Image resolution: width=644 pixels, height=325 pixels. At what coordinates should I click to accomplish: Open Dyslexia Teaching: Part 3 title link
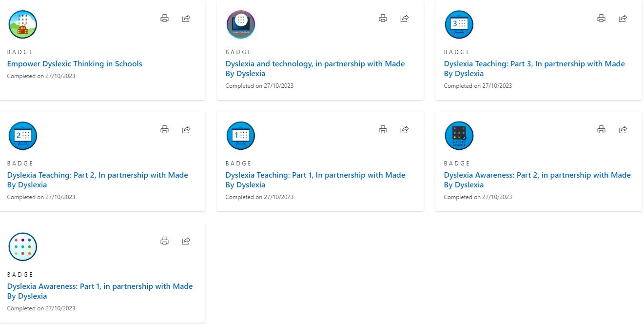[534, 64]
